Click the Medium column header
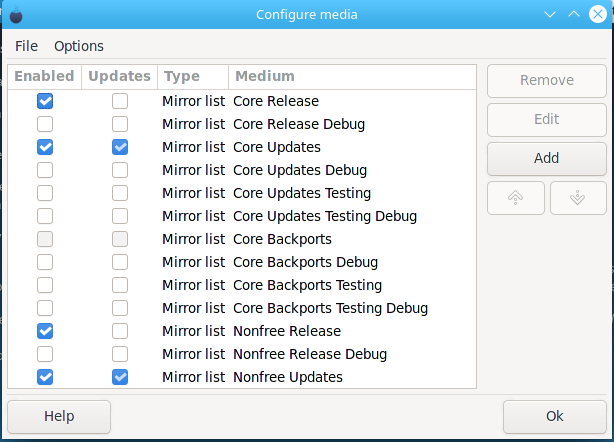This screenshot has height=442, width=614. point(352,77)
